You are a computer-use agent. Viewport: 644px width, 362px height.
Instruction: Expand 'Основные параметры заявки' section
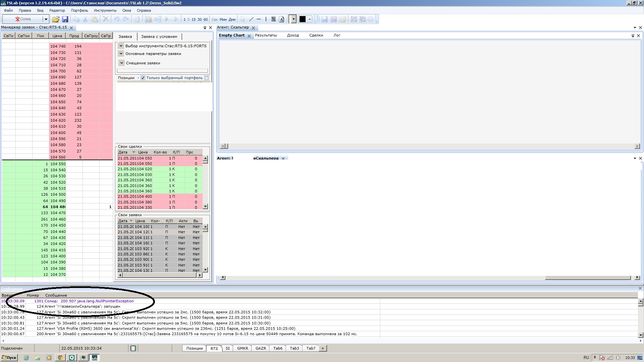121,54
